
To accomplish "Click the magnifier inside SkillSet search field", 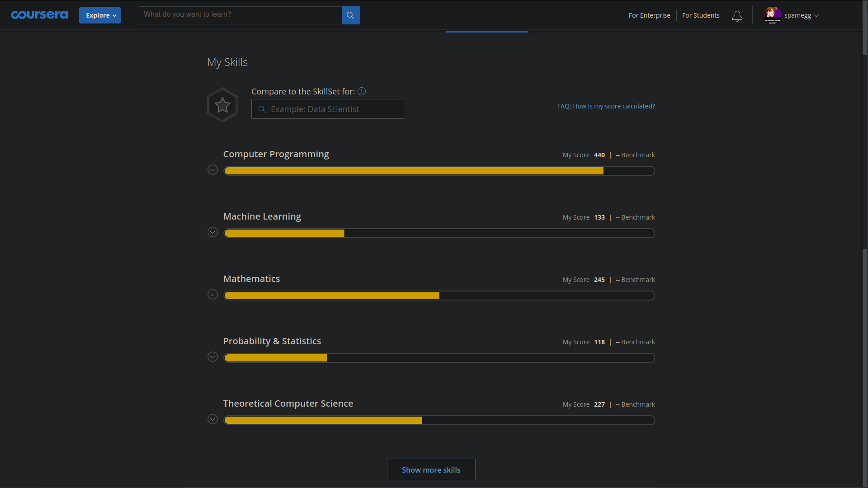I will (262, 109).
